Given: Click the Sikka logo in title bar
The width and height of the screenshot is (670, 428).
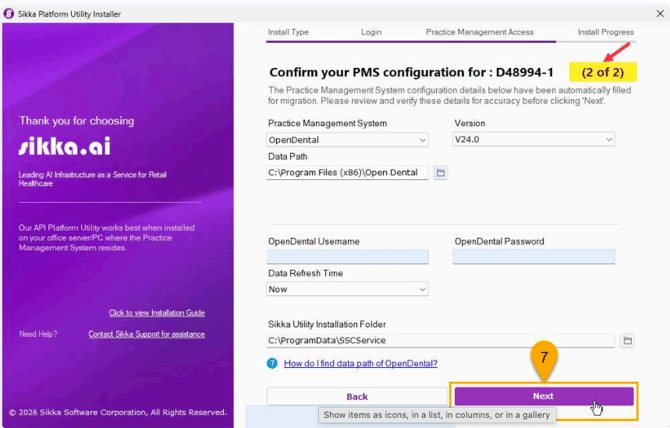Looking at the screenshot, I should click(x=9, y=14).
